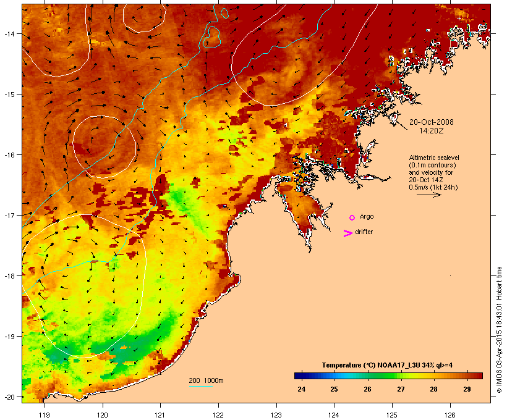This screenshot has width=507, height=420.
Task: Click the latitude axis label -16
Action: pyautogui.click(x=9, y=155)
